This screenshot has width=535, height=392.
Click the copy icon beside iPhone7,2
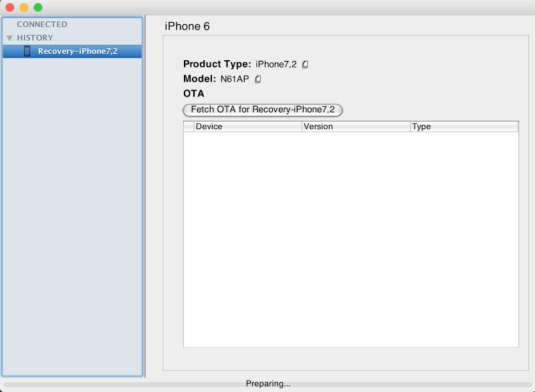click(304, 64)
